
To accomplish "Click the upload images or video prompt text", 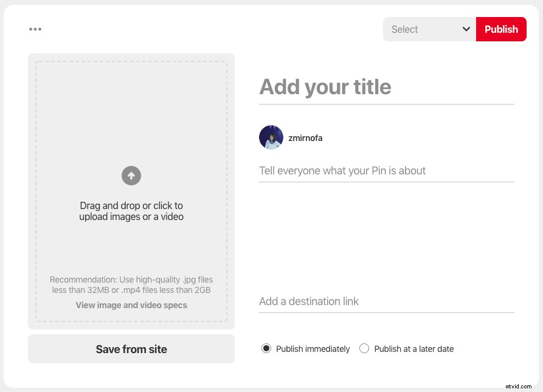I will click(x=131, y=211).
